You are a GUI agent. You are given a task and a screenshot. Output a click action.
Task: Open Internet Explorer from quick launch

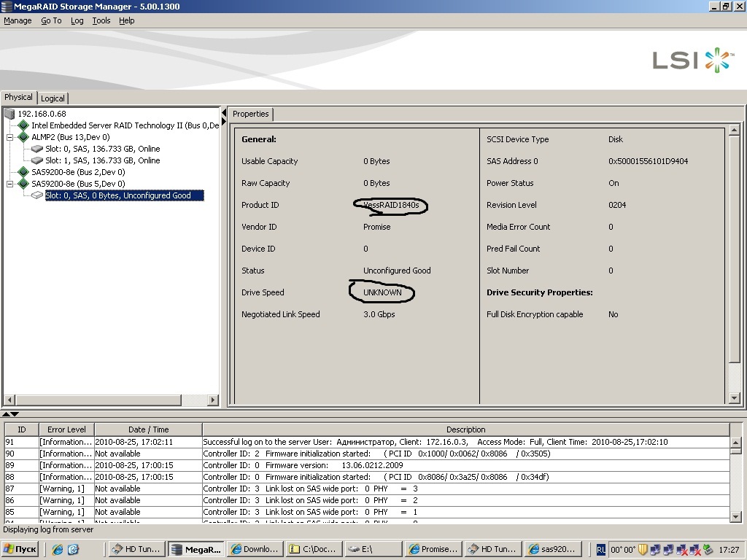pyautogui.click(x=58, y=549)
